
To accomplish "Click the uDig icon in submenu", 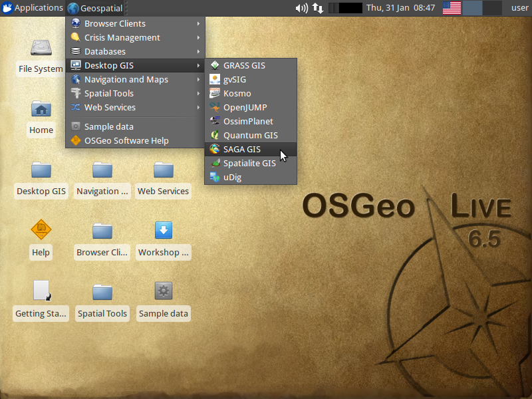I will click(x=214, y=177).
